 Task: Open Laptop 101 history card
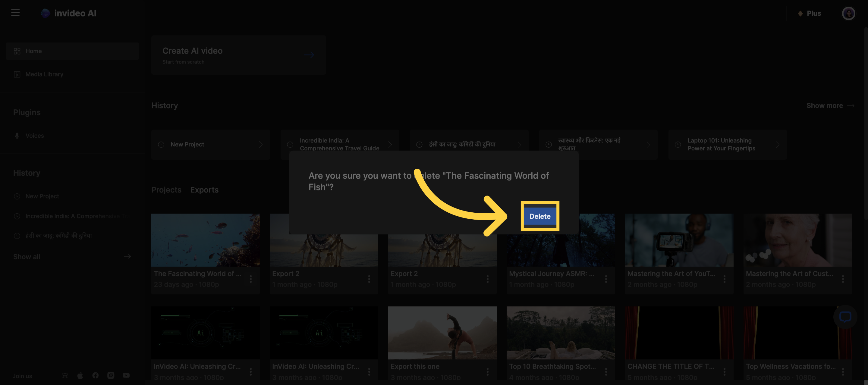click(727, 145)
